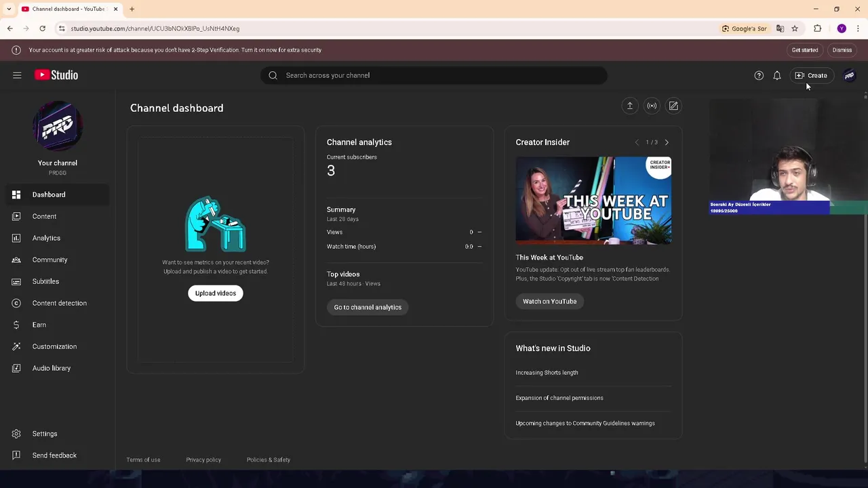Open the Help question-mark icon
Screen dimensions: 868x488
tap(759, 75)
